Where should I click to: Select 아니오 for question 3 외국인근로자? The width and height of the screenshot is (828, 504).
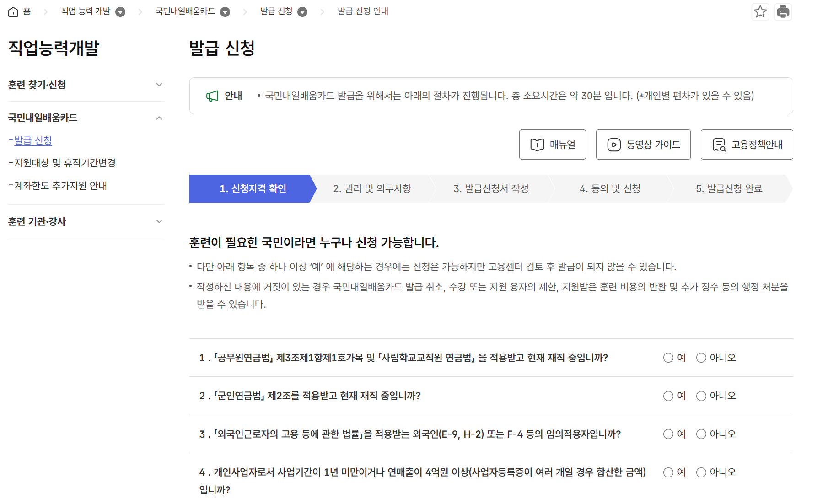[x=701, y=434]
